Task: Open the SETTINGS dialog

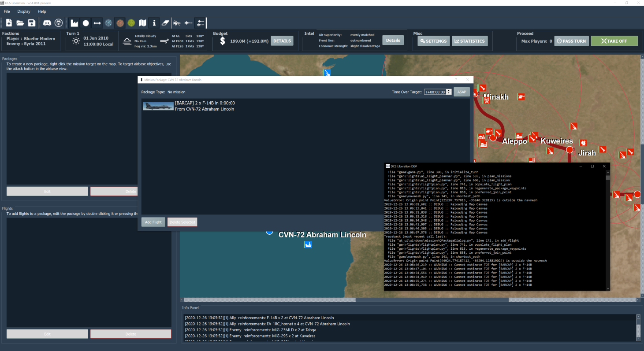Action: (x=434, y=41)
